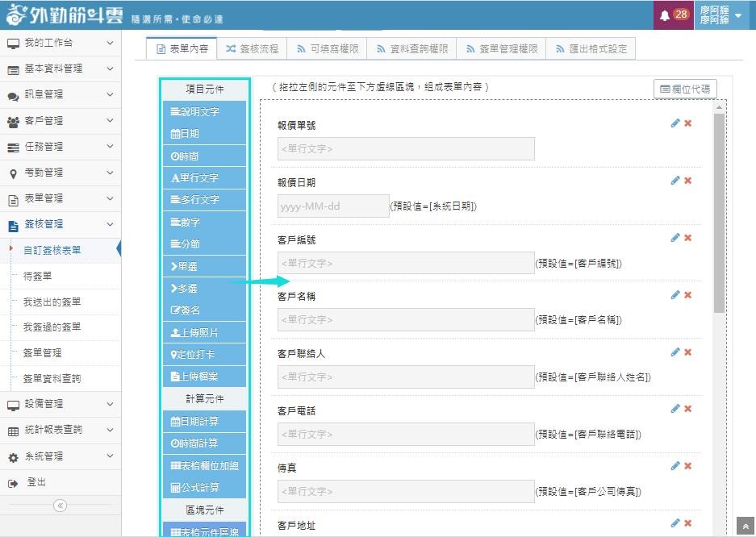Open the 匯出格式設定 tab
756x537 pixels.
[591, 48]
